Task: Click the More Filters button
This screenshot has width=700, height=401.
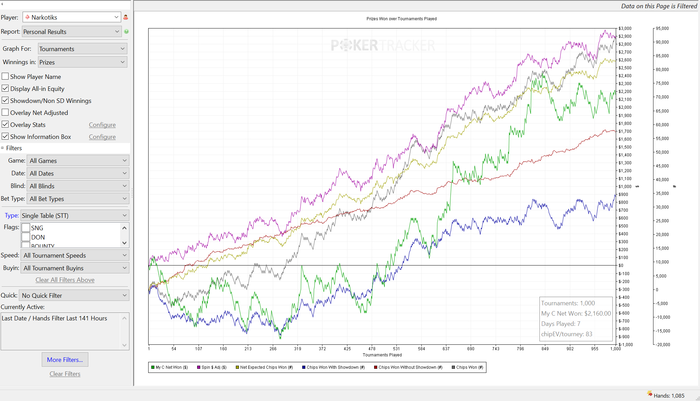Action: [x=65, y=359]
